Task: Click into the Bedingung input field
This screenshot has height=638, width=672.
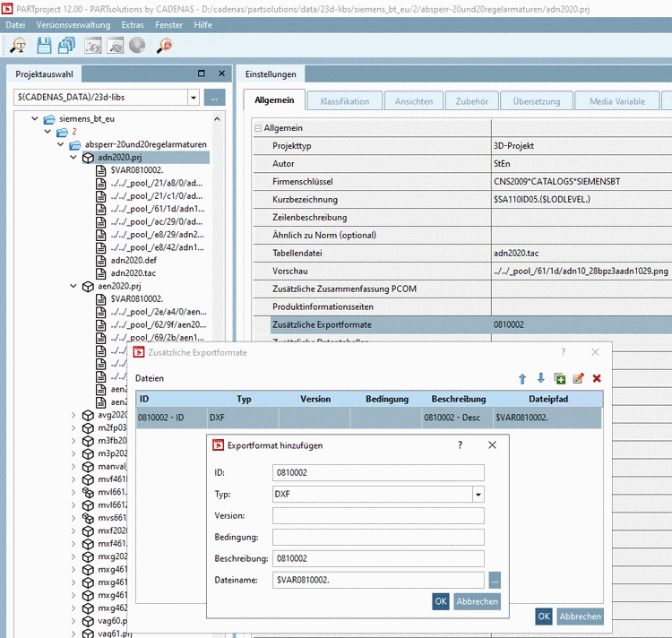Action: point(378,537)
